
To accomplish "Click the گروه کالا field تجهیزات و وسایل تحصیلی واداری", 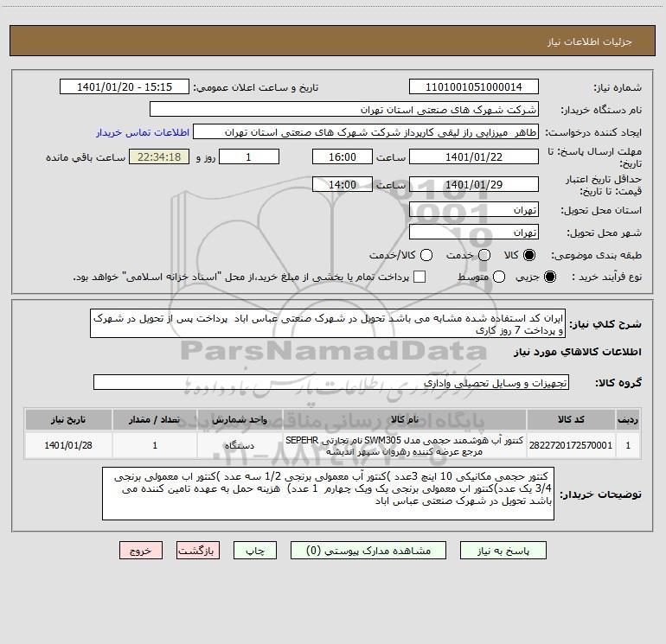I will [331, 382].
